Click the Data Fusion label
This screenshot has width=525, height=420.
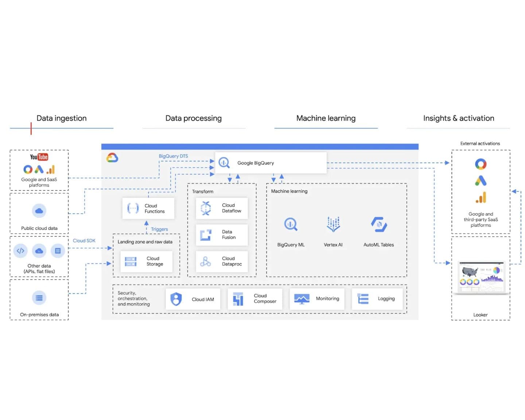(229, 234)
